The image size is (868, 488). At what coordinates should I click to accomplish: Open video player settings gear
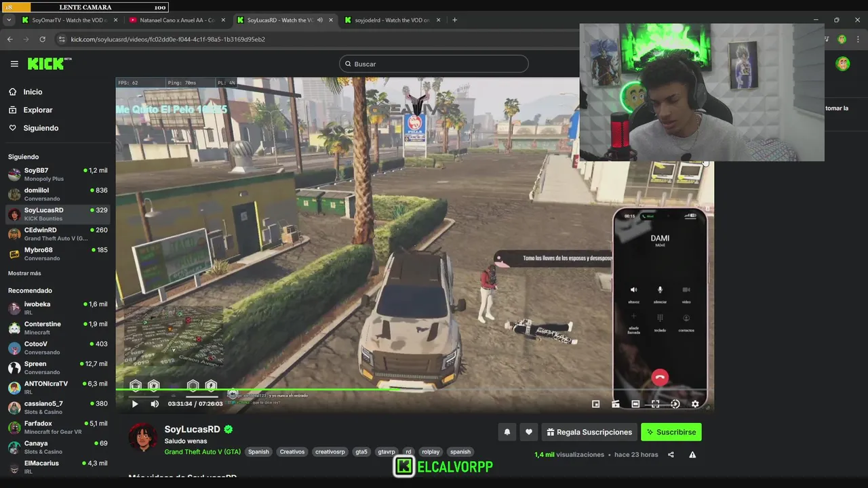[695, 404]
